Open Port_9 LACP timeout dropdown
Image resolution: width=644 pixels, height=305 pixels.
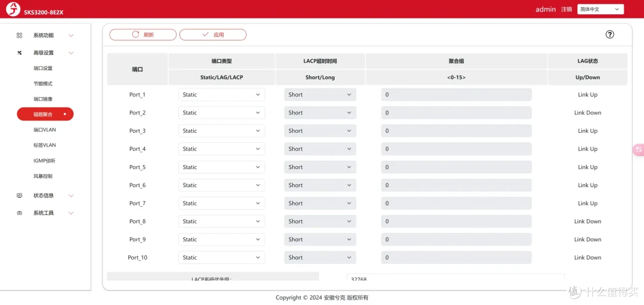320,239
